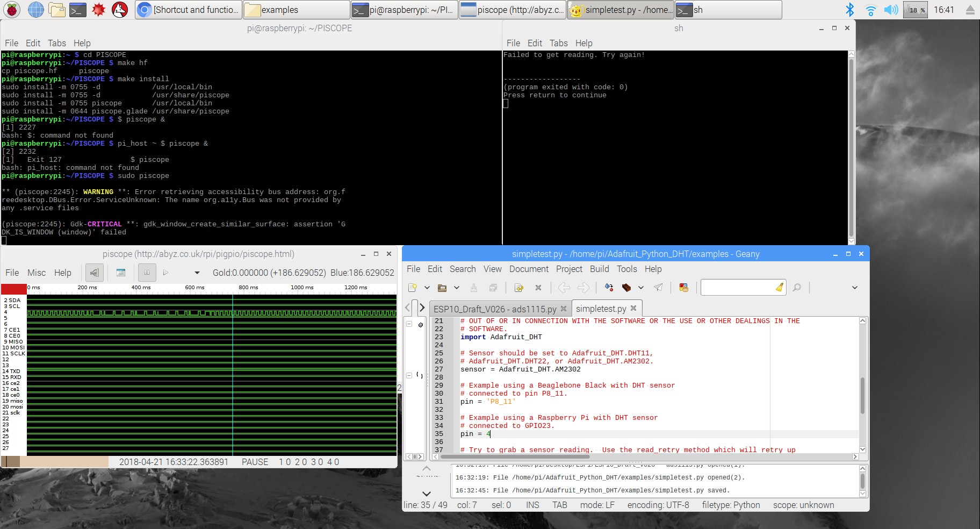Click the Save all icon in Geany
This screenshot has height=529, width=980.
pos(493,288)
